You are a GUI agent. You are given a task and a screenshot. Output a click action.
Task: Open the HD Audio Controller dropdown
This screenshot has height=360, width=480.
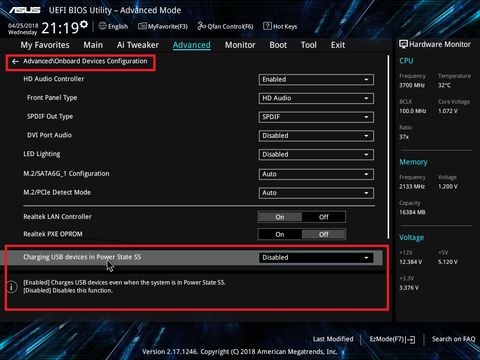pyautogui.click(x=316, y=79)
